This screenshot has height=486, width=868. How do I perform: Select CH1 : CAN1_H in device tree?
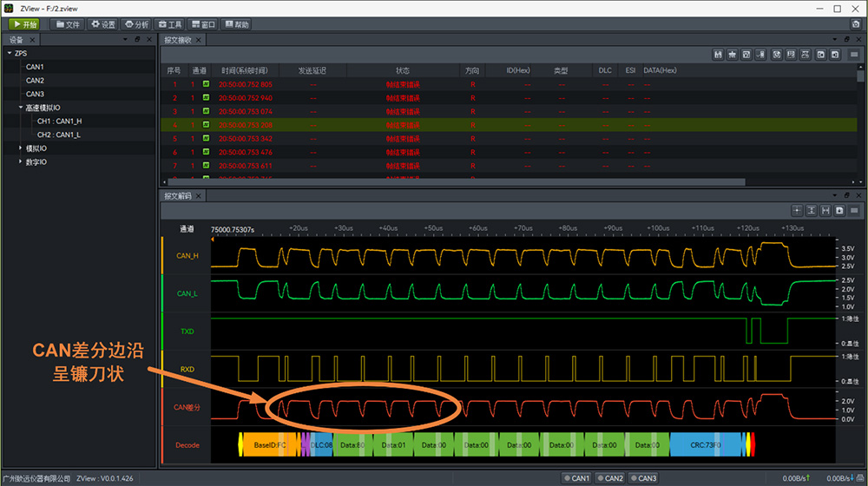click(59, 121)
